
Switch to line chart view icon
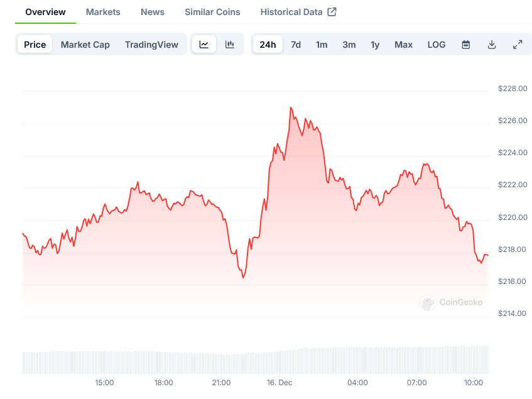pyautogui.click(x=204, y=45)
